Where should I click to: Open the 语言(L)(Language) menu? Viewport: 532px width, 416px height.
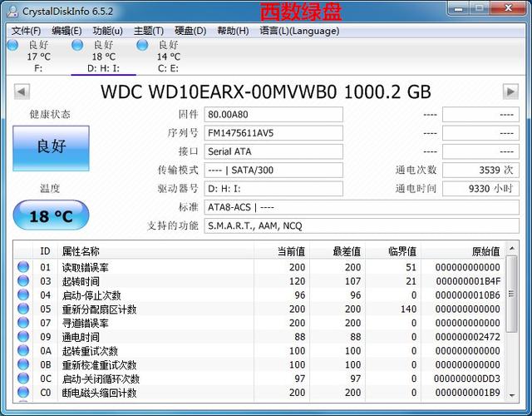299,31
